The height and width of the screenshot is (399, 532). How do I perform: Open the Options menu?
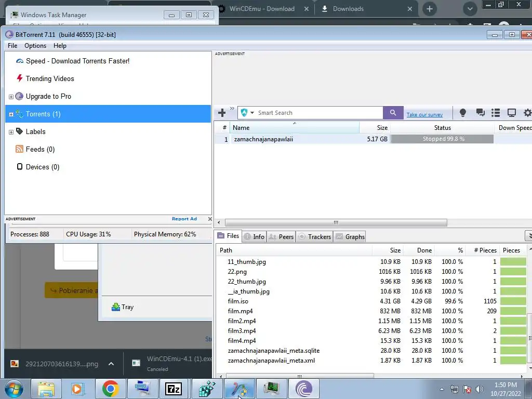35,46
